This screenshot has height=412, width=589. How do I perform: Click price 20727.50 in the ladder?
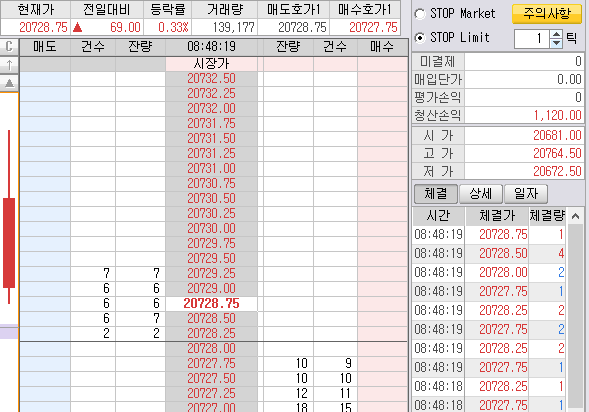211,379
